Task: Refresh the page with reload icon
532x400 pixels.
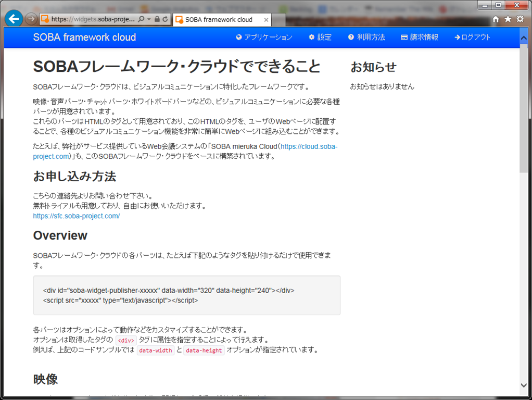Action: pyautogui.click(x=165, y=19)
